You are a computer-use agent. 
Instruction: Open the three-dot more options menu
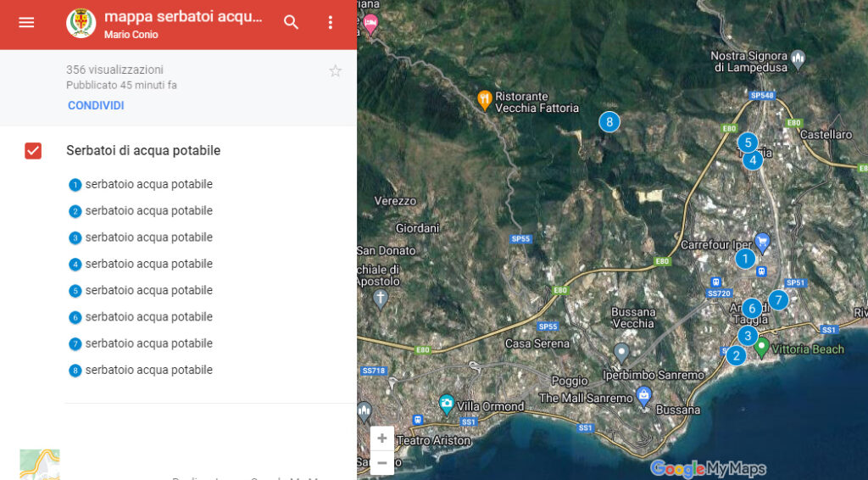(x=330, y=23)
